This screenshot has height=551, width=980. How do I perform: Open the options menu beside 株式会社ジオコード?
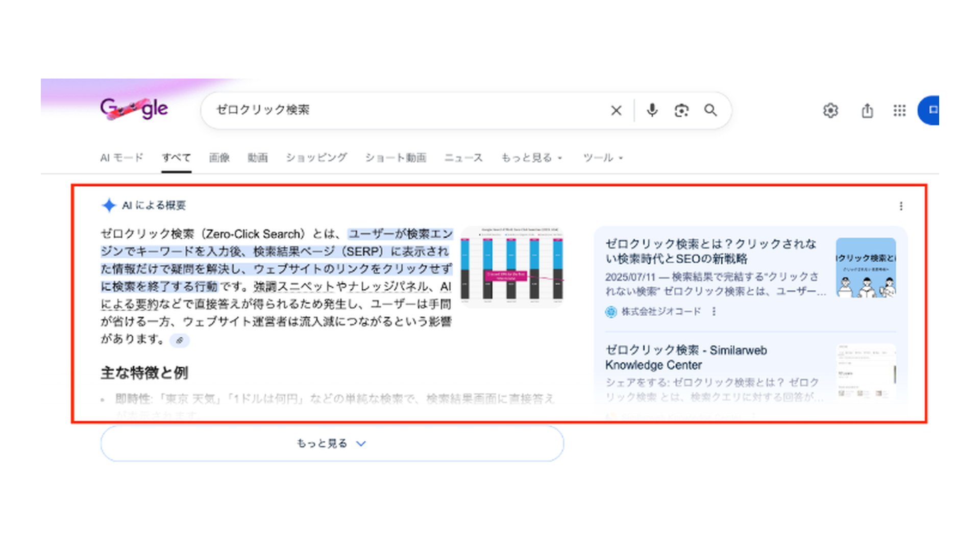click(x=714, y=311)
